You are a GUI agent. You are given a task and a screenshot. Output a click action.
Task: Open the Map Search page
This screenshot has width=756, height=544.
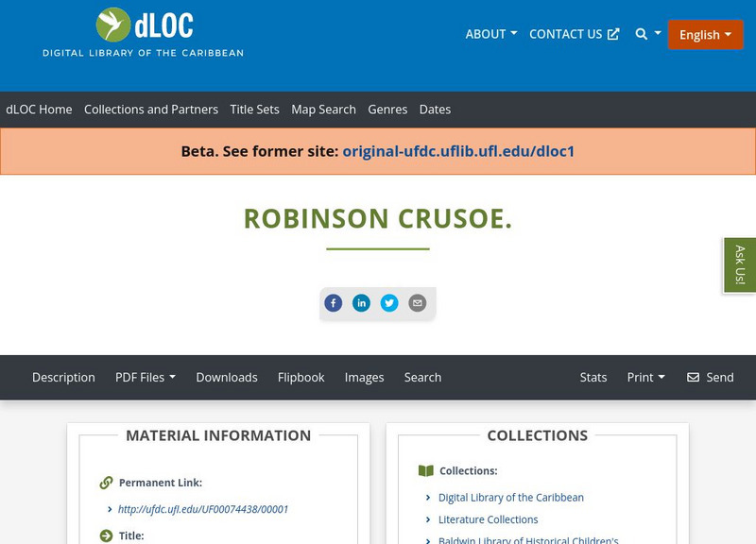325,110
